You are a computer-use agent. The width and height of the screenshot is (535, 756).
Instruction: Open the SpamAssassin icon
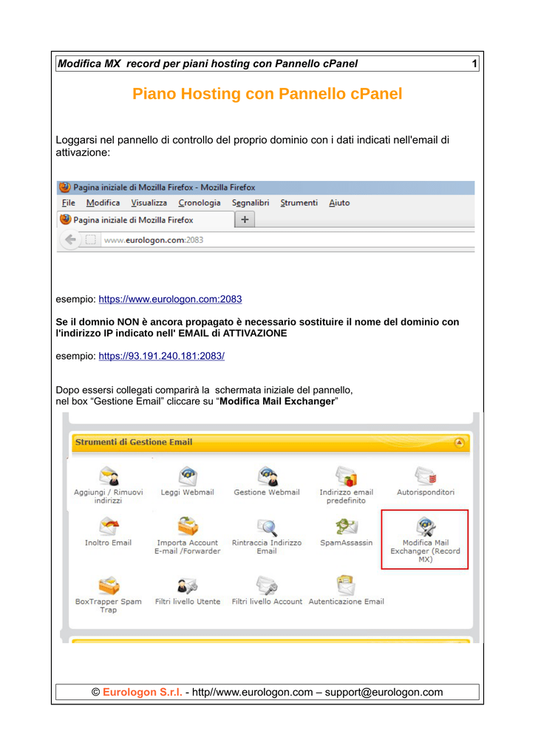point(346,526)
